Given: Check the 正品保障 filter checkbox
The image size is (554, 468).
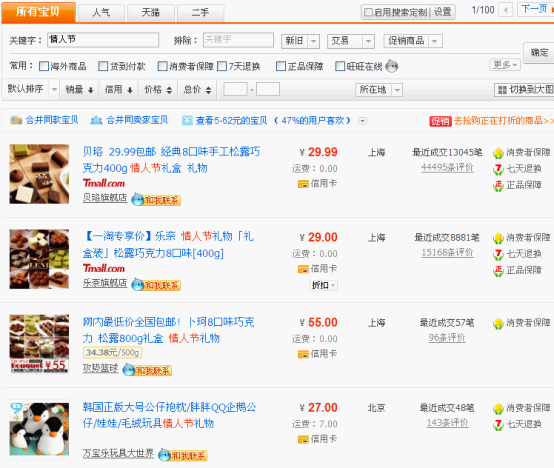Looking at the screenshot, I should (x=281, y=66).
